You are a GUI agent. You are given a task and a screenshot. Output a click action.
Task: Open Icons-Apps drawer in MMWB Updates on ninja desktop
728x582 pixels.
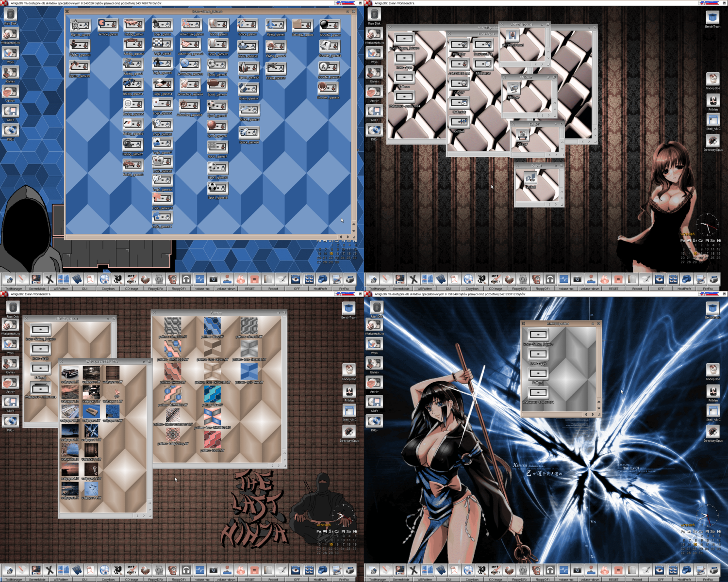point(41,349)
